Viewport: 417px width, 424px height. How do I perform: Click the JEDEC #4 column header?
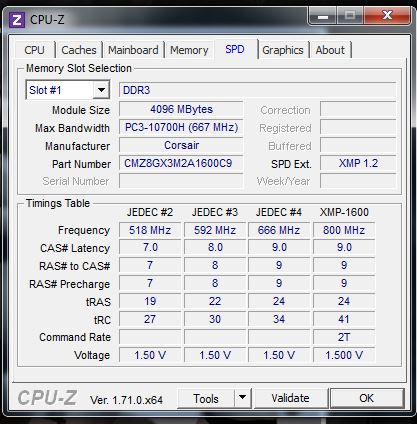point(279,212)
